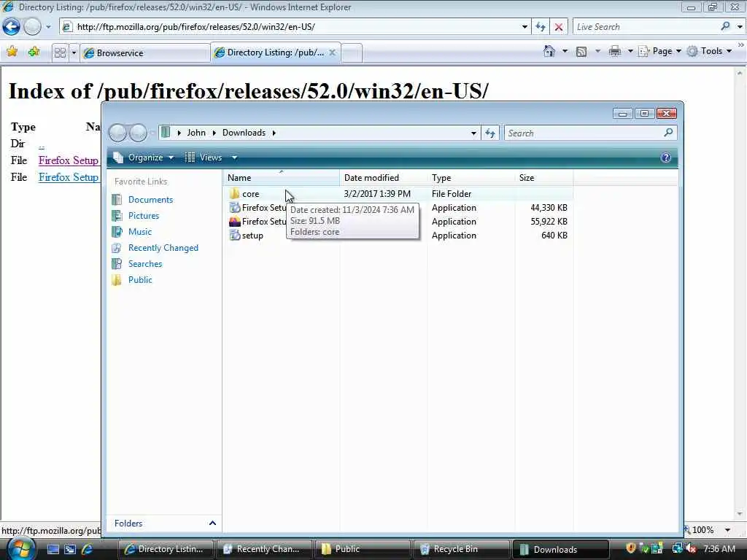
Task: Select the 44,330 KB Firefox Setup icon
Action: pos(234,207)
